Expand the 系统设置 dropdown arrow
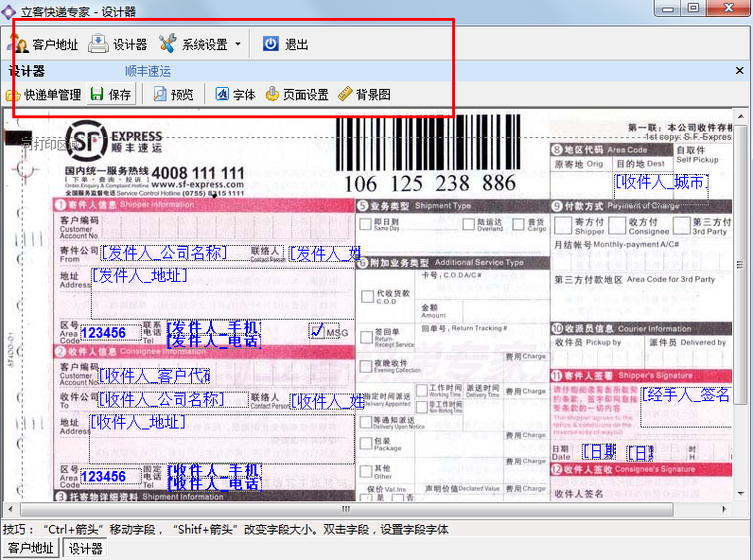The image size is (753, 560). tap(237, 44)
